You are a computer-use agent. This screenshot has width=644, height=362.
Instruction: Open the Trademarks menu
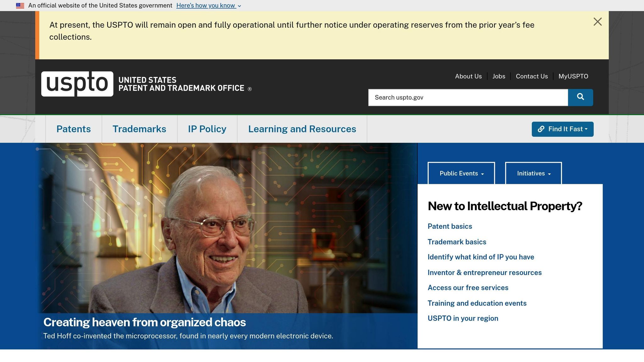(x=139, y=129)
